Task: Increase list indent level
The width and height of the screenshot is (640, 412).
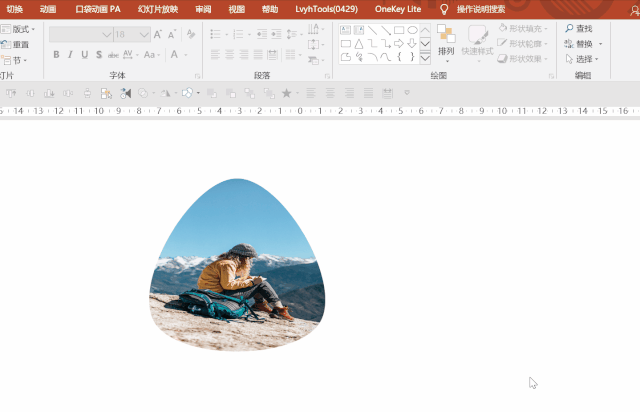Action: pyautogui.click(x=276, y=34)
